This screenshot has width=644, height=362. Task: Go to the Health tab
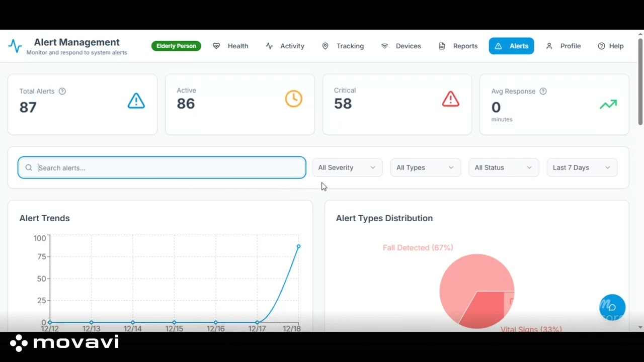point(230,46)
